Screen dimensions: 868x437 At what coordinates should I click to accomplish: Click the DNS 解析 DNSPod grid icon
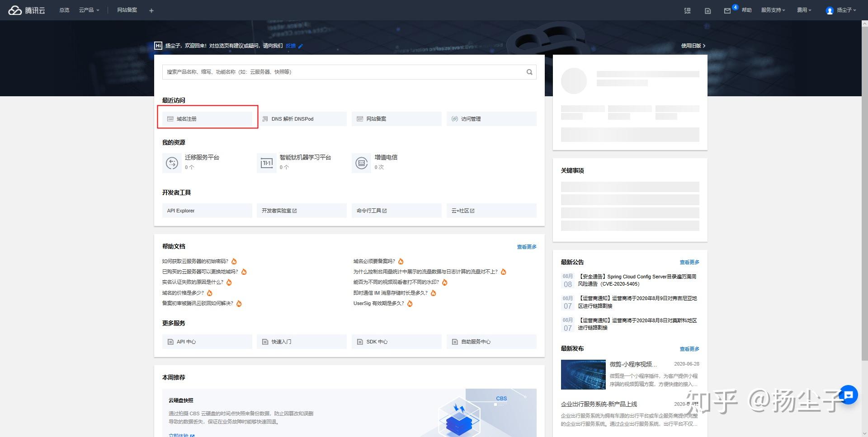265,119
